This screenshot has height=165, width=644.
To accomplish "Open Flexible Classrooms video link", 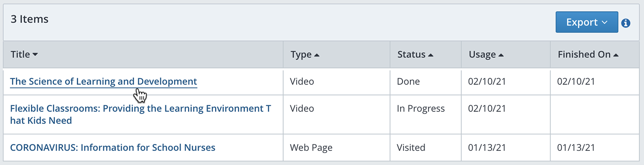I will tap(140, 114).
